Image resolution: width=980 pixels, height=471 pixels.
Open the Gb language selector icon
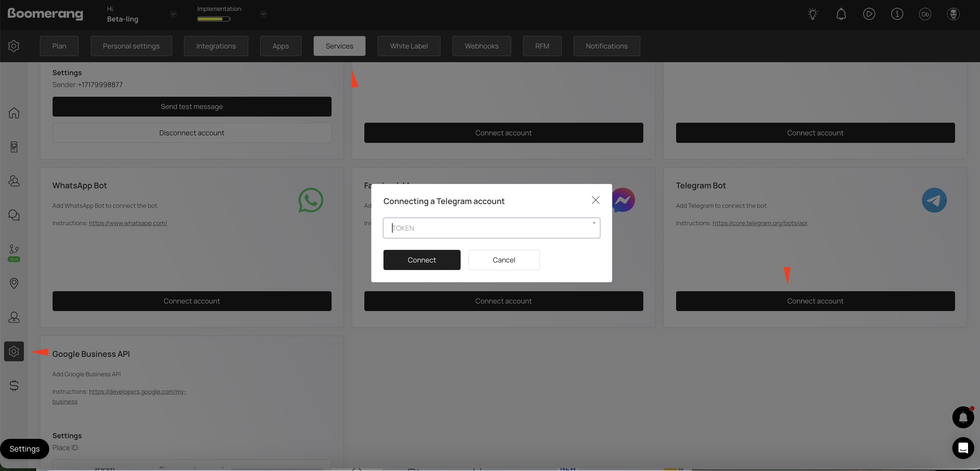click(925, 14)
